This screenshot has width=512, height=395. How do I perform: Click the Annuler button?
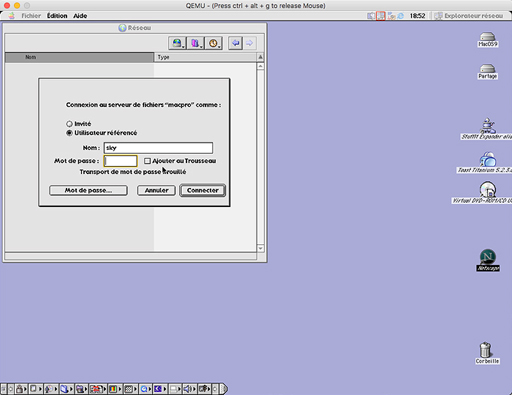[156, 190]
